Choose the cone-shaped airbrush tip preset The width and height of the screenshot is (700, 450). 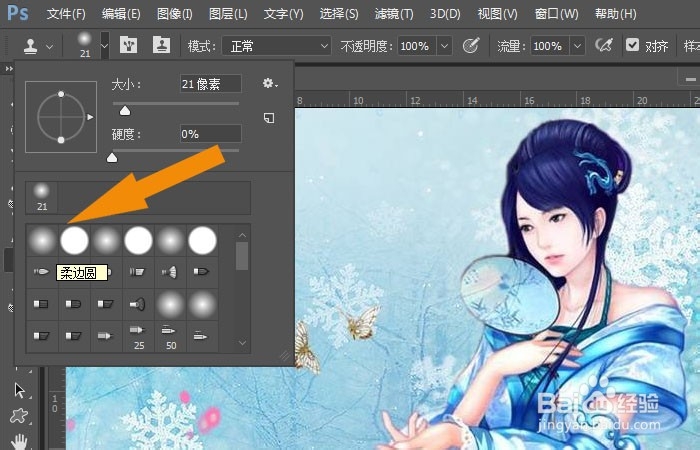[x=138, y=304]
